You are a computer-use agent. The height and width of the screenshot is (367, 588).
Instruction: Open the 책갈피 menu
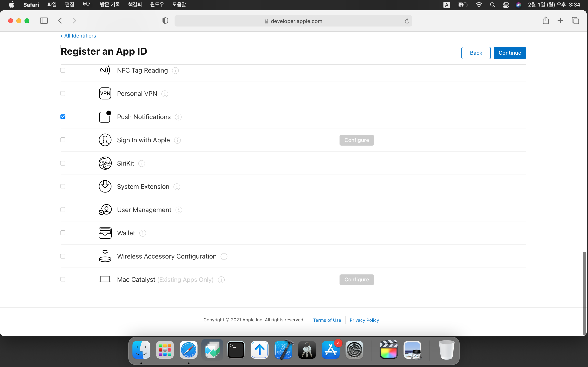135,5
